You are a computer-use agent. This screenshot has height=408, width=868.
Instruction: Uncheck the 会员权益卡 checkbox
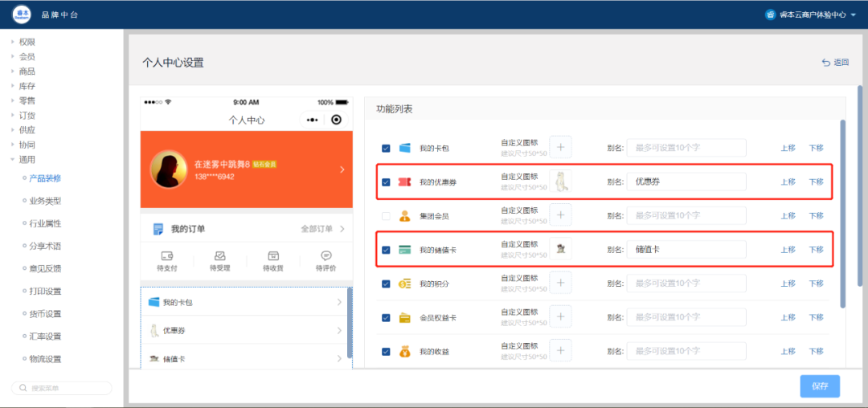pos(386,318)
